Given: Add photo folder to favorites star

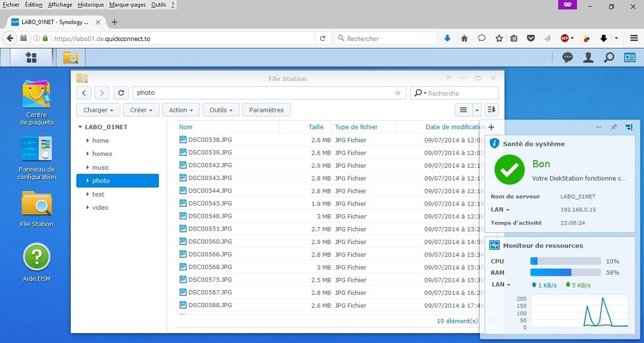Looking at the screenshot, I should tap(398, 93).
